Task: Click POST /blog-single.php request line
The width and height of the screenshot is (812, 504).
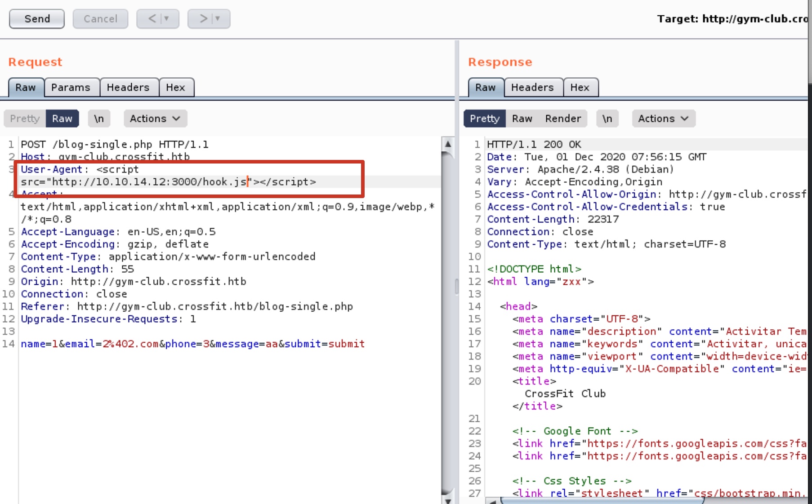Action: coord(115,145)
